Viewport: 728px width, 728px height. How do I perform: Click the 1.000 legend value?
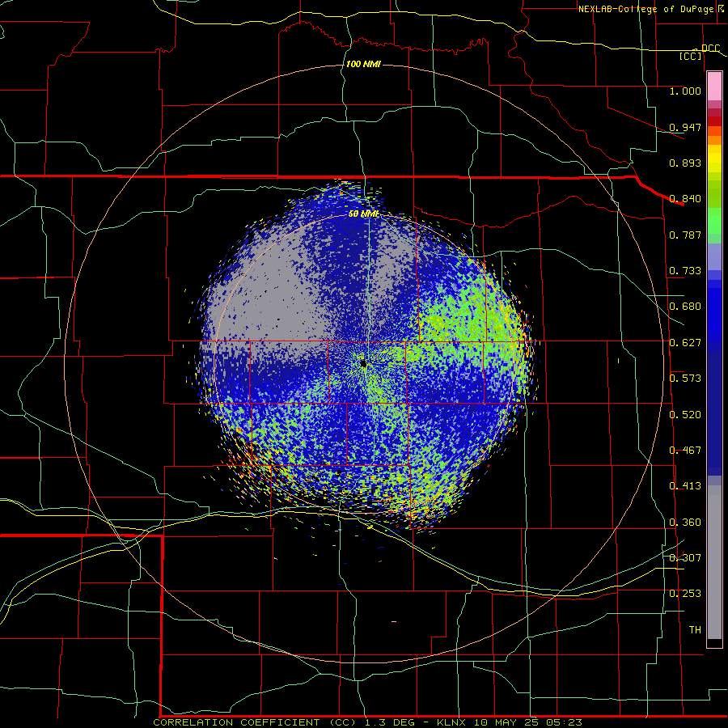coord(685,91)
